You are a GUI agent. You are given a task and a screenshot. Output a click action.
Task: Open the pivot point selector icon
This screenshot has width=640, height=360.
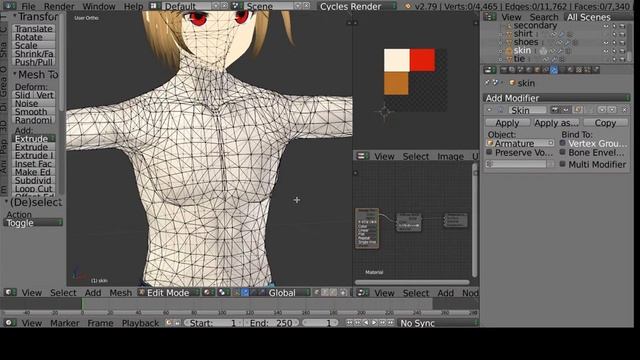224,293
